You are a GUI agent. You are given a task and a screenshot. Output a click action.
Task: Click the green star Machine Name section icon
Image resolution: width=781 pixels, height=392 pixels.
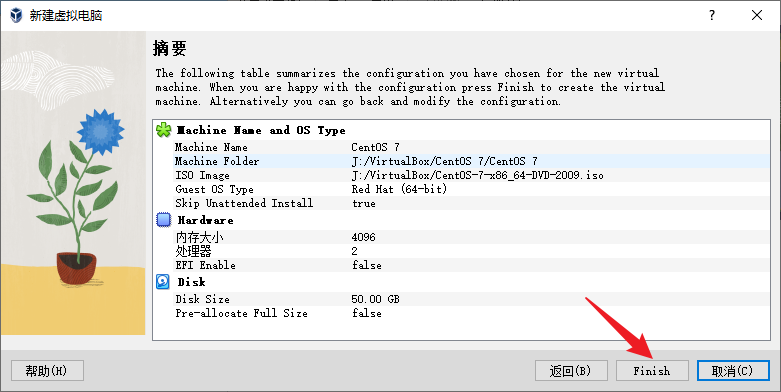tap(163, 130)
